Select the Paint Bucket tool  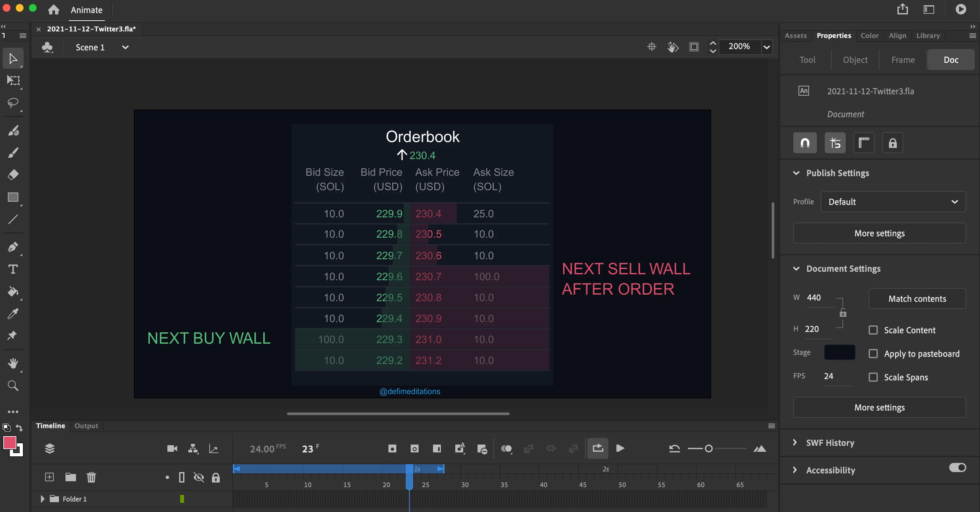[x=13, y=292]
